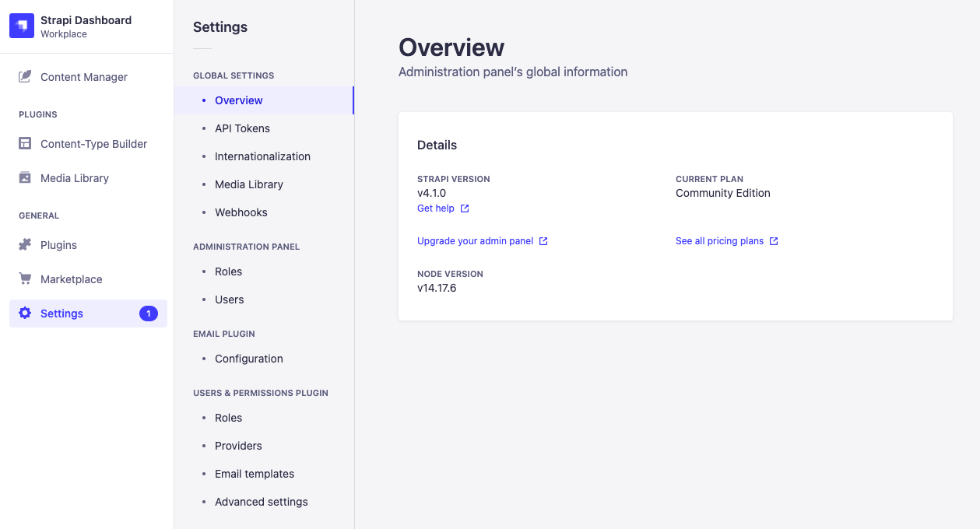Open Users under Administration Panel
980x529 pixels.
(x=264, y=300)
